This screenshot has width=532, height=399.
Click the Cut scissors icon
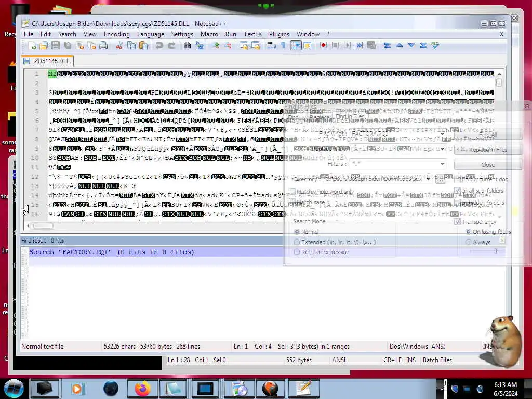[119, 46]
